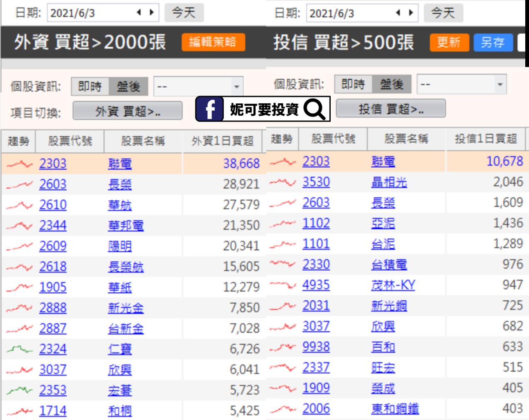529x420 pixels.
Task: Click the trend sparkline for 百和 9938
Action: tap(282, 347)
